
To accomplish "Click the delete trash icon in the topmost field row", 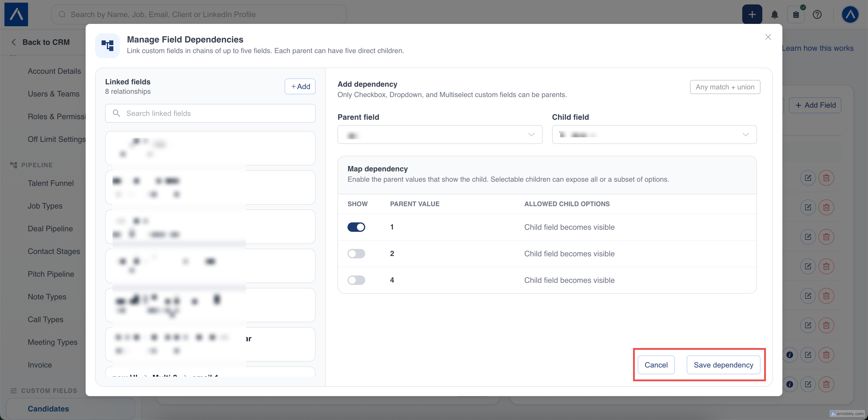I will [826, 178].
